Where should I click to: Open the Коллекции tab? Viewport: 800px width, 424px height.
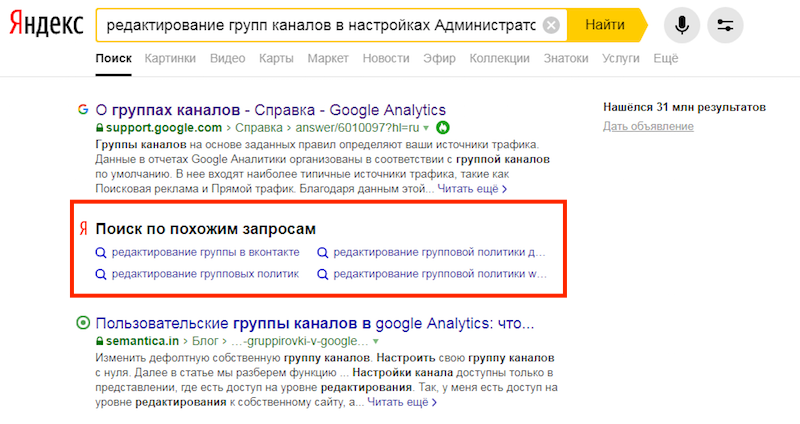pos(499,59)
